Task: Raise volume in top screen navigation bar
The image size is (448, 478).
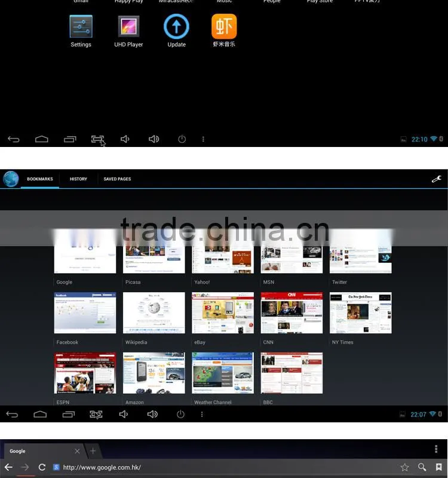Action: (x=154, y=139)
